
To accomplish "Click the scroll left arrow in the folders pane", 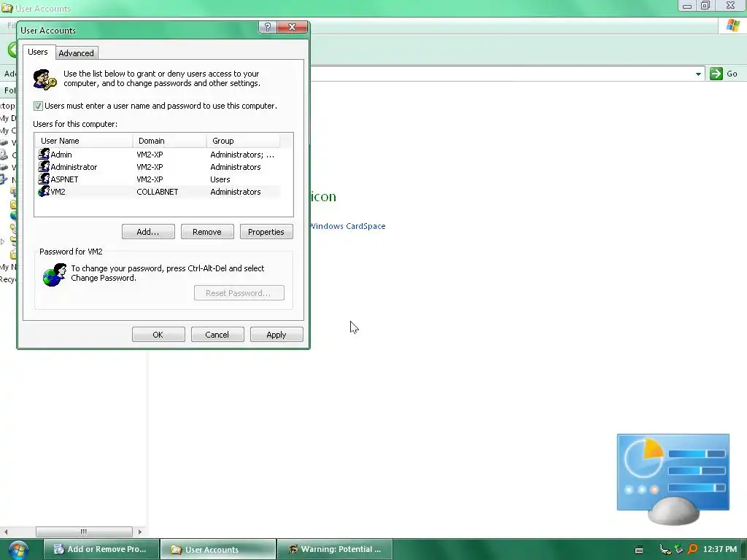I will click(x=6, y=532).
